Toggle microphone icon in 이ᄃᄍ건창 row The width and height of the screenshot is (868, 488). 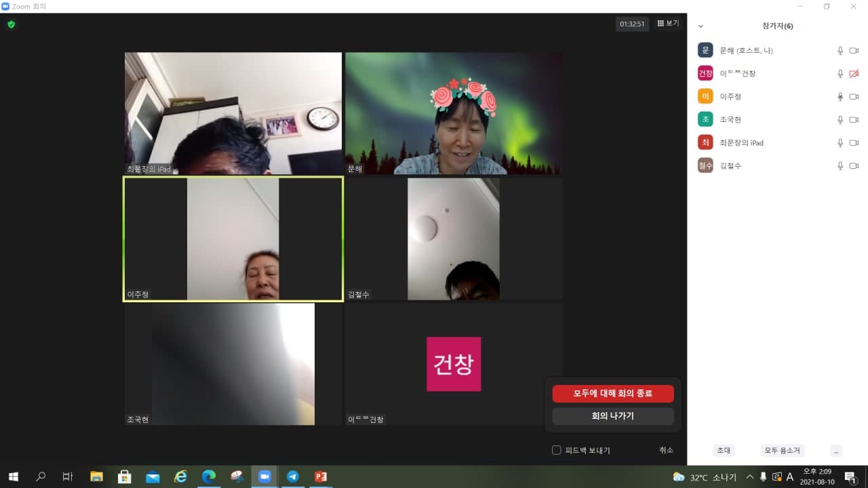[840, 73]
